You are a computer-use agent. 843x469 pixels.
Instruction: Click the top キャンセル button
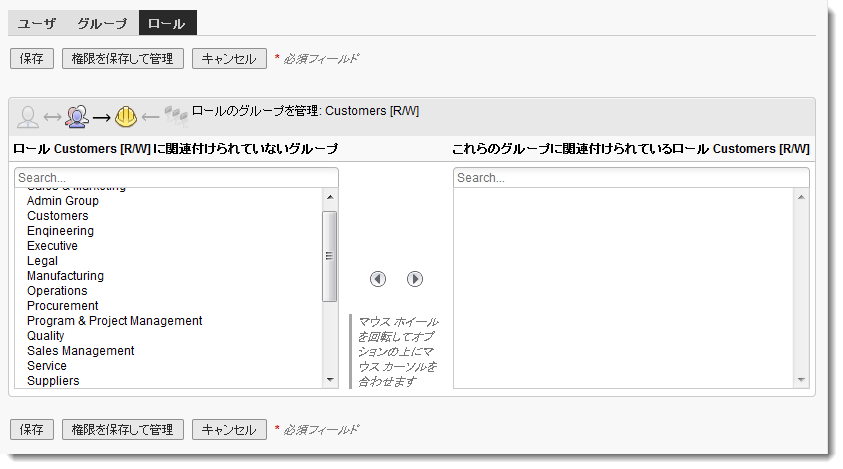(229, 59)
